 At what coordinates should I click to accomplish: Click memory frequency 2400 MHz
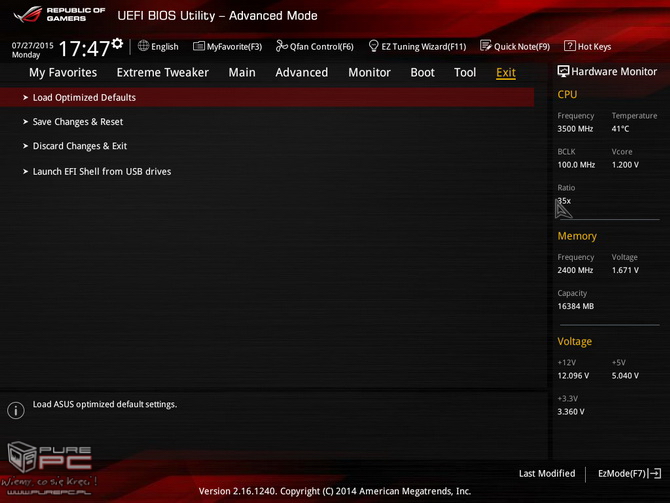pyautogui.click(x=575, y=270)
